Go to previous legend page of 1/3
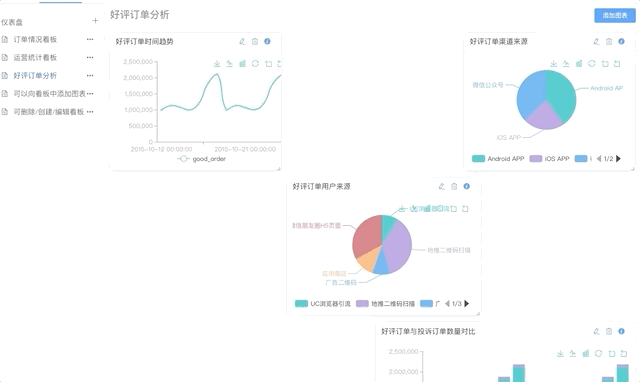 tap(447, 304)
